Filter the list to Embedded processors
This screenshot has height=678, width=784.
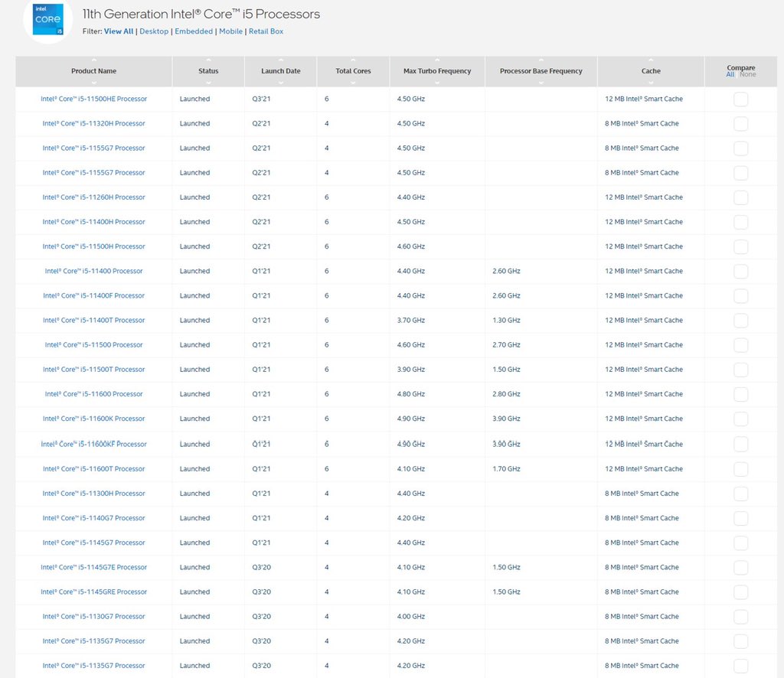(194, 31)
